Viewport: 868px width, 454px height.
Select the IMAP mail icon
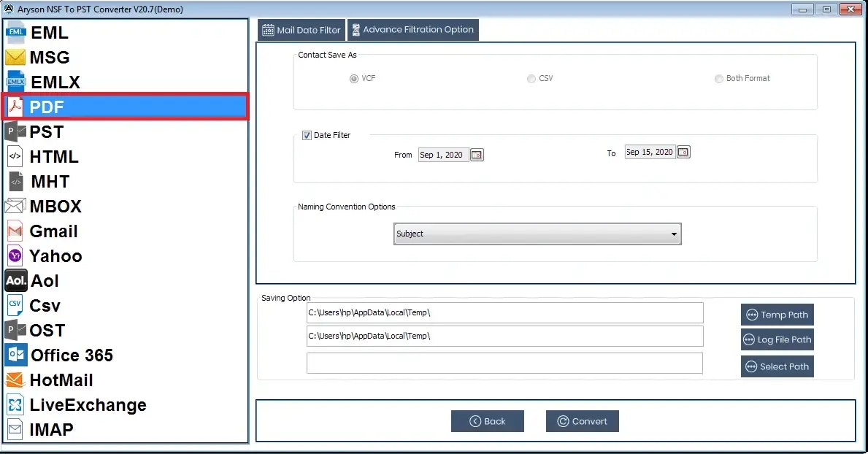pyautogui.click(x=15, y=429)
